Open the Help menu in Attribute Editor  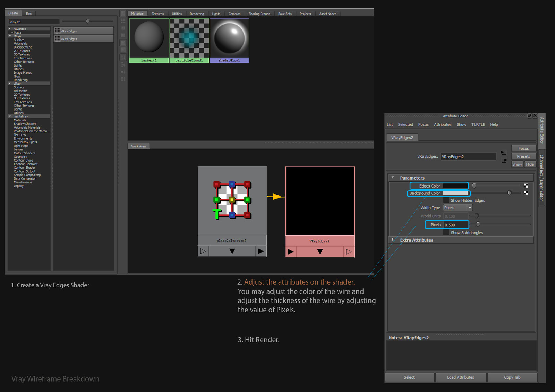pyautogui.click(x=494, y=124)
